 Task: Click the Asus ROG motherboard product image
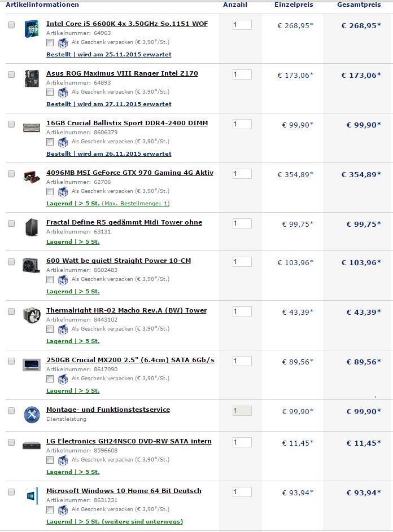pyautogui.click(x=32, y=78)
